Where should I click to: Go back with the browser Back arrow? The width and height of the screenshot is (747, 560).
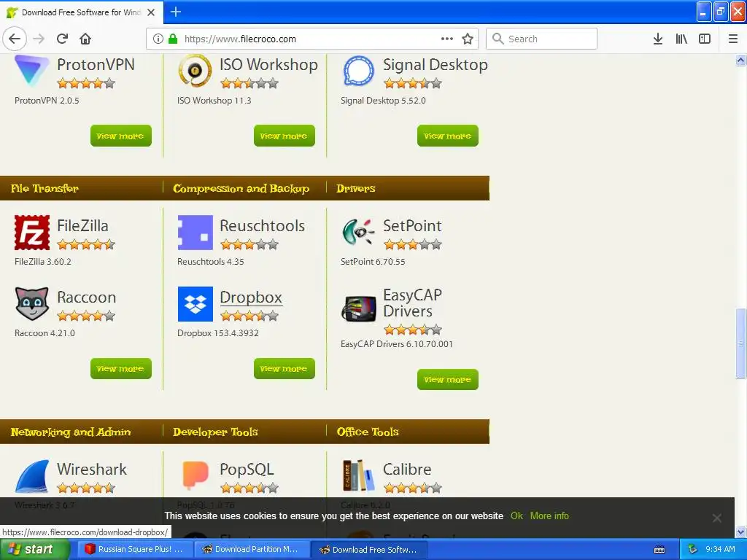(x=15, y=39)
